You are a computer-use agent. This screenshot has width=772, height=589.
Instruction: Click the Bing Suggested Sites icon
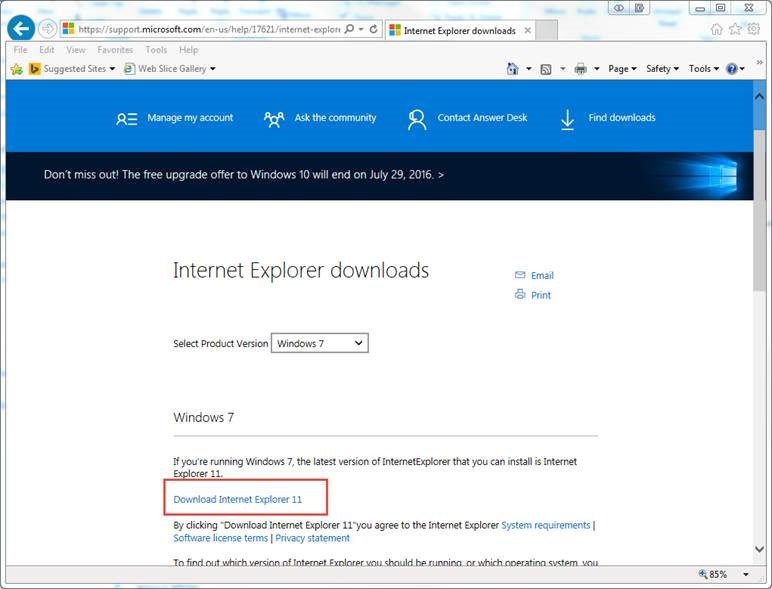tap(34, 69)
